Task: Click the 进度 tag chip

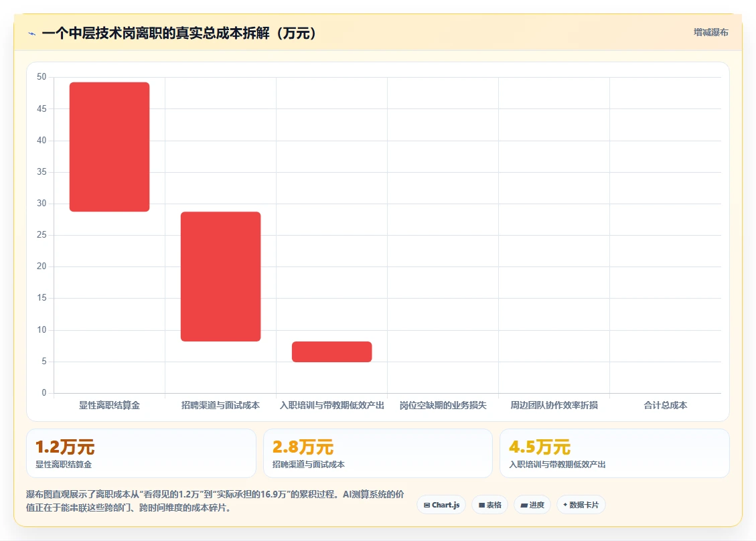Action: (x=532, y=505)
